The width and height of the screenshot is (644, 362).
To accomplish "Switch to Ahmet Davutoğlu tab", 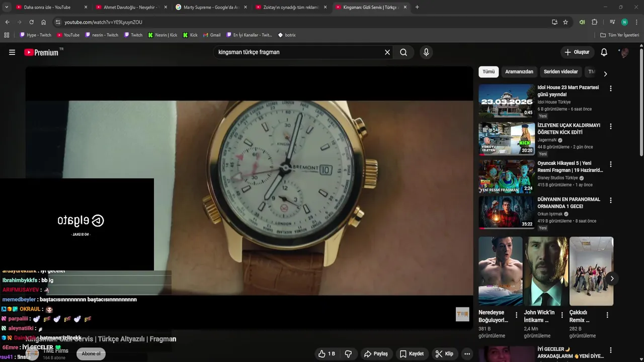I will [x=130, y=7].
